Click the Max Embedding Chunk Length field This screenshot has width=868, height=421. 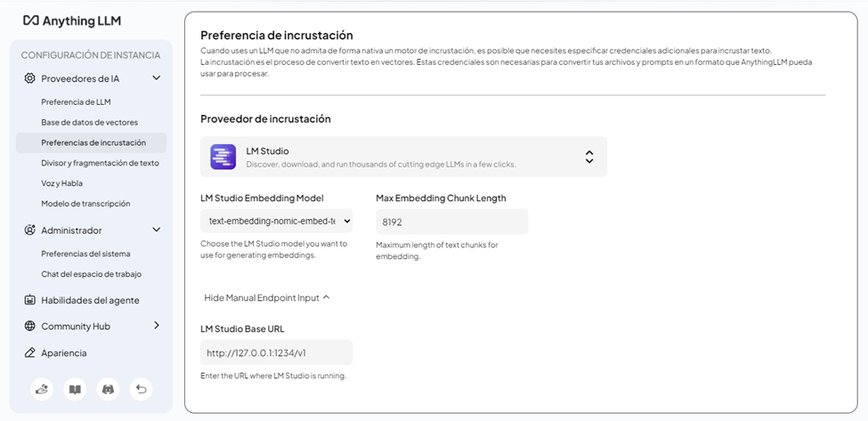pyautogui.click(x=451, y=222)
